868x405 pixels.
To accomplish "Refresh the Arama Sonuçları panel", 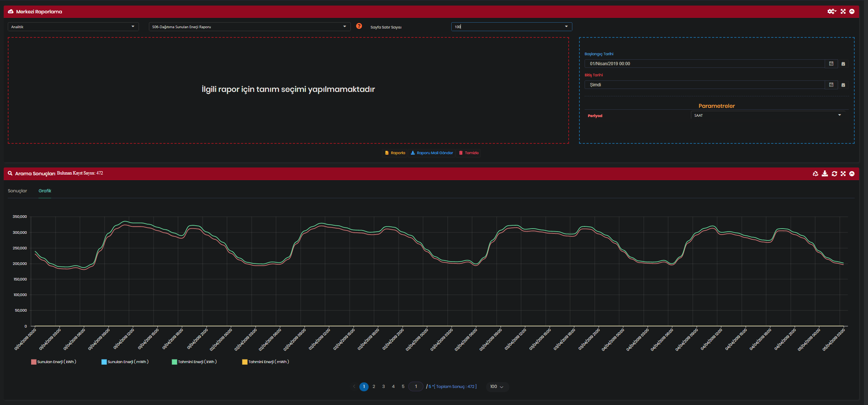I will 834,174.
